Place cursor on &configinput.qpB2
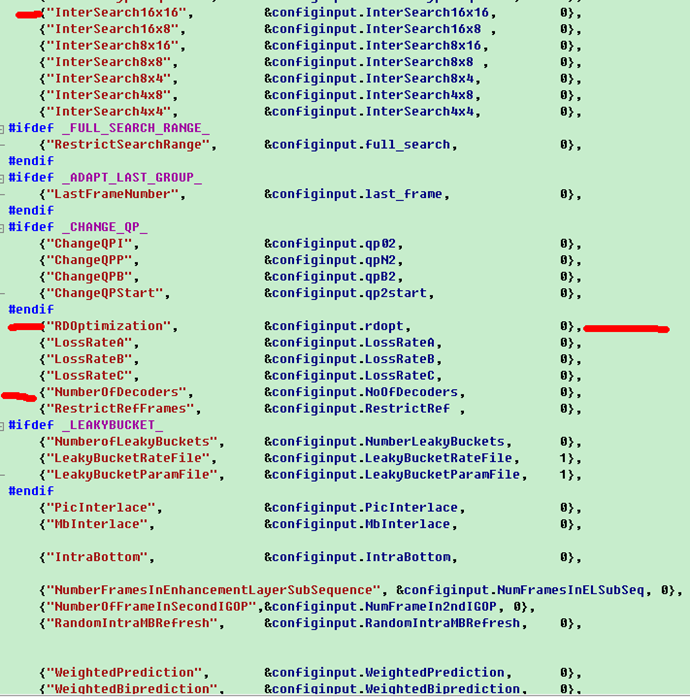 click(x=330, y=276)
